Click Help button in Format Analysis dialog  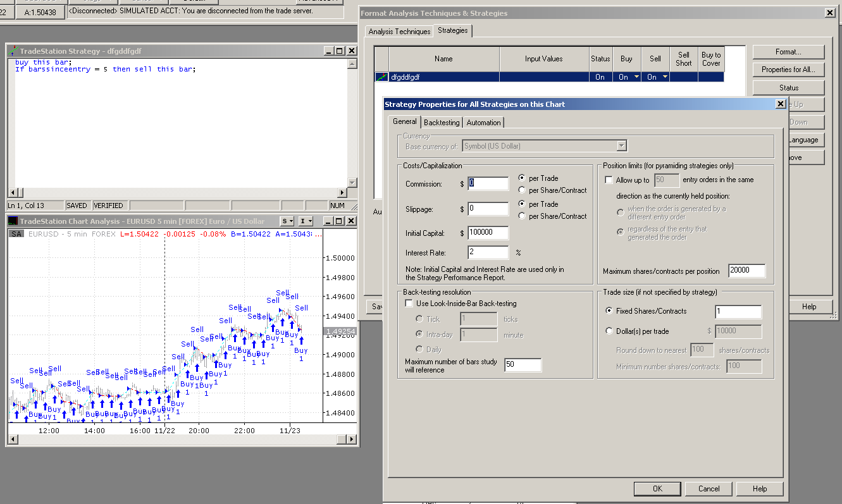pyautogui.click(x=809, y=307)
